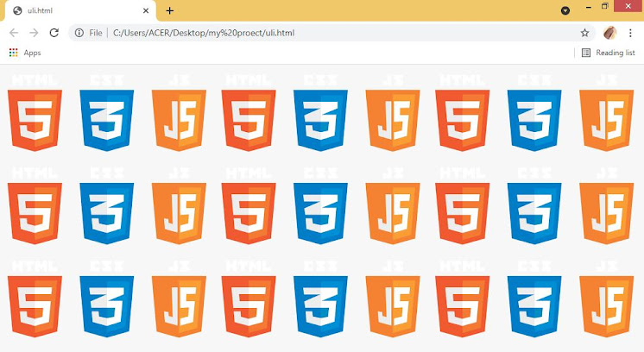
Task: Minimize the Chrome window
Action: 589,7
